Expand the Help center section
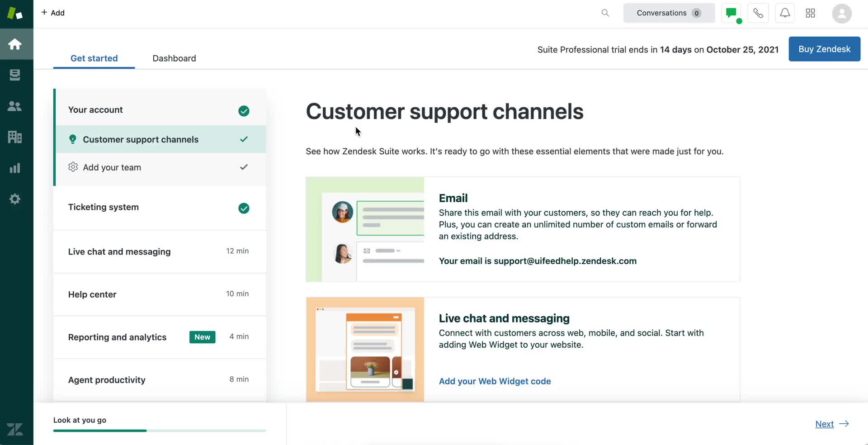This screenshot has height=445, width=868. point(160,294)
